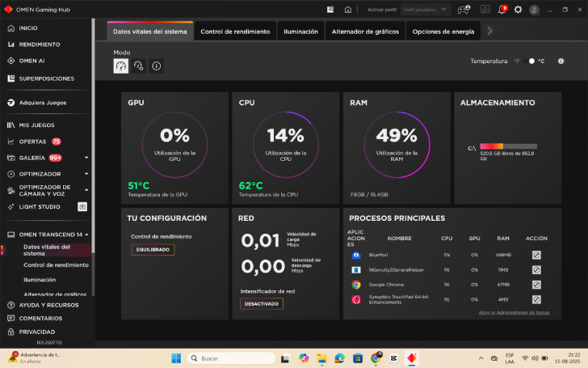This screenshot has height=368, width=588.
Task: Open the Iluminación tab
Action: point(300,32)
